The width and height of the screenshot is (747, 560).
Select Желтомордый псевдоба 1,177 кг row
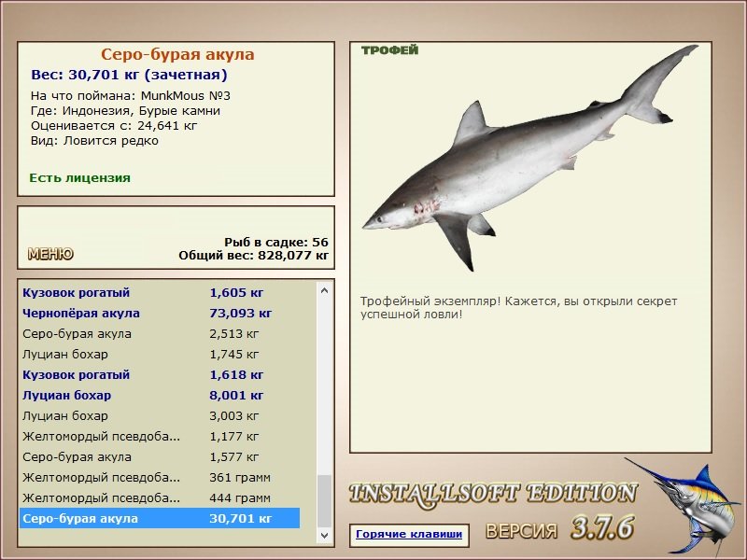coord(160,436)
